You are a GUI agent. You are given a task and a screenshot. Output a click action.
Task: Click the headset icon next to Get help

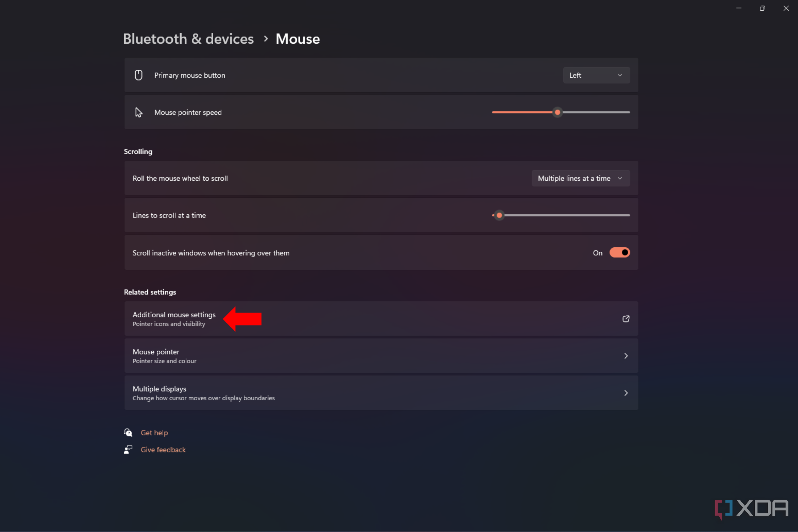[128, 432]
